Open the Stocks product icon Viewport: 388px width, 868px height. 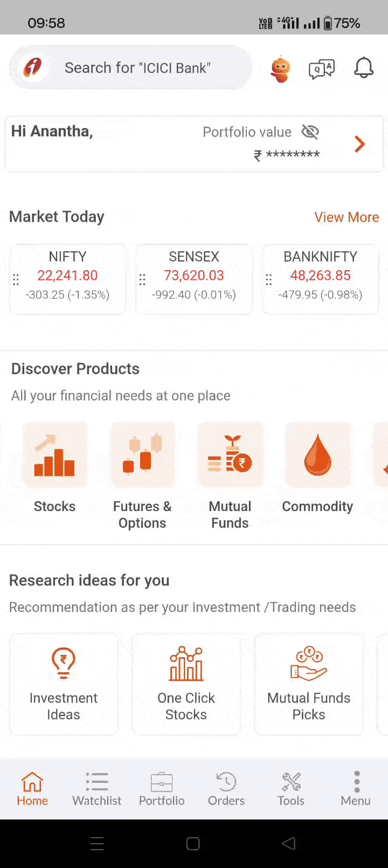tap(54, 456)
